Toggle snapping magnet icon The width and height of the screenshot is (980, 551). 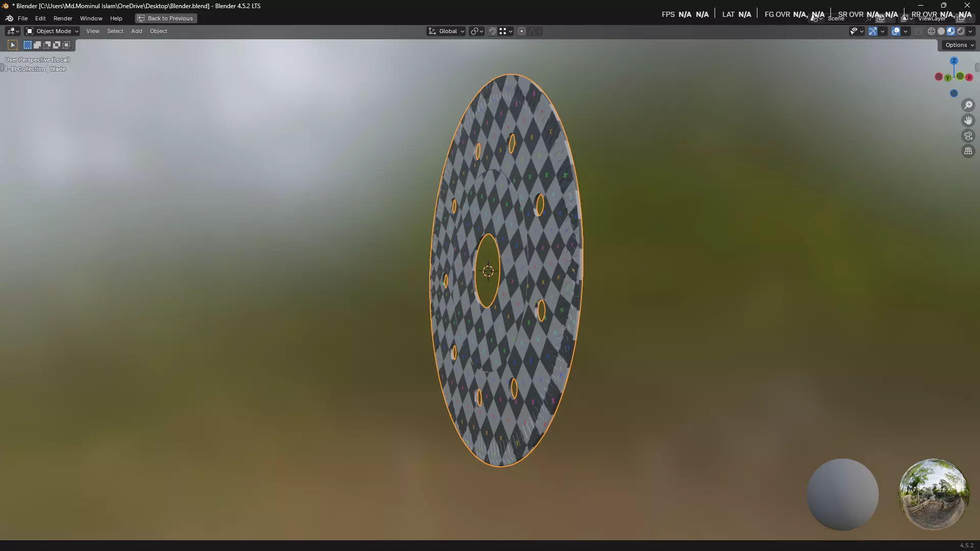[x=493, y=31]
